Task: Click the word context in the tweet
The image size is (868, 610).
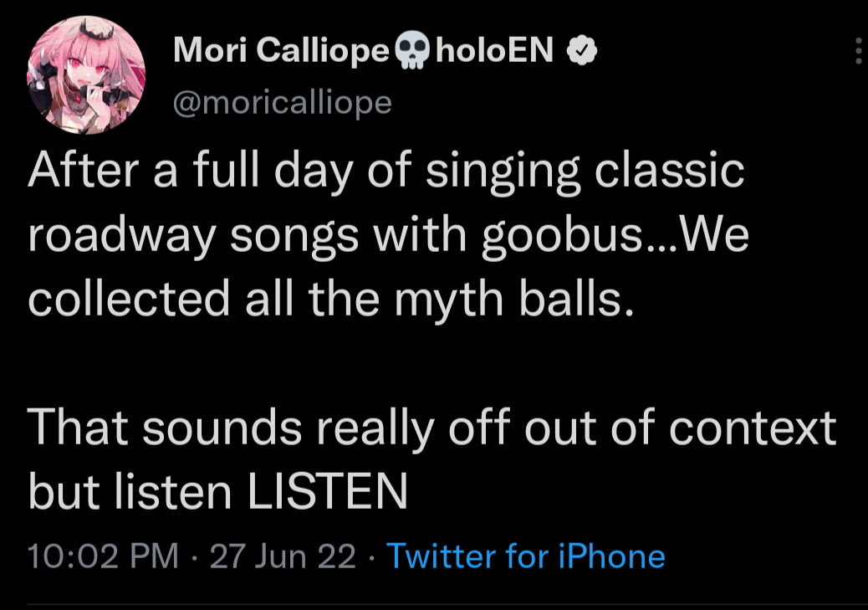Action: pyautogui.click(x=753, y=428)
